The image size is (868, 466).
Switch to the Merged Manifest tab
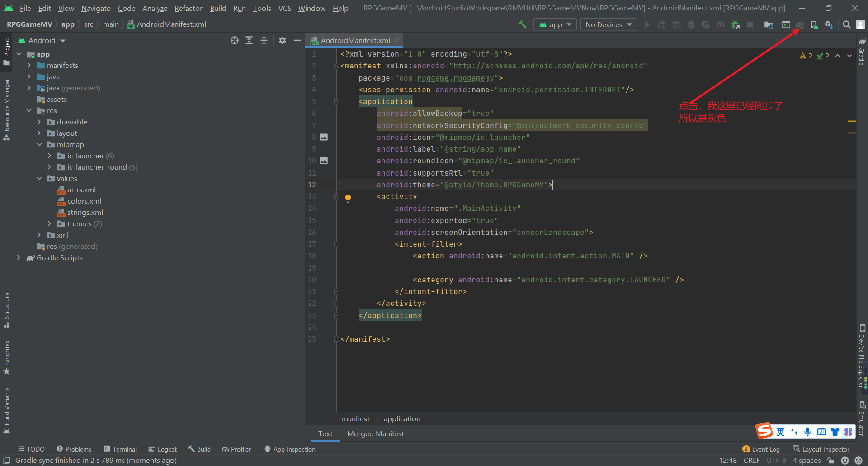376,433
